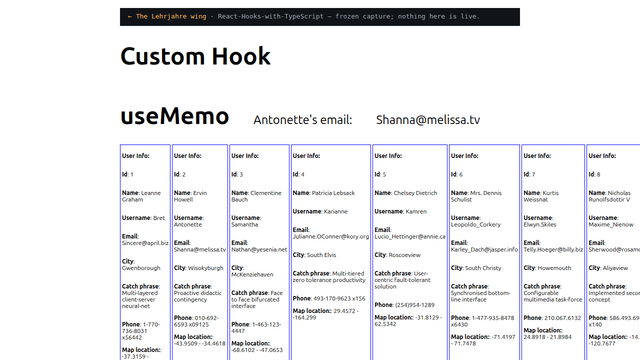Click map location '-43.9509 - -34.4618'
This screenshot has width=640, height=360.
click(200, 344)
